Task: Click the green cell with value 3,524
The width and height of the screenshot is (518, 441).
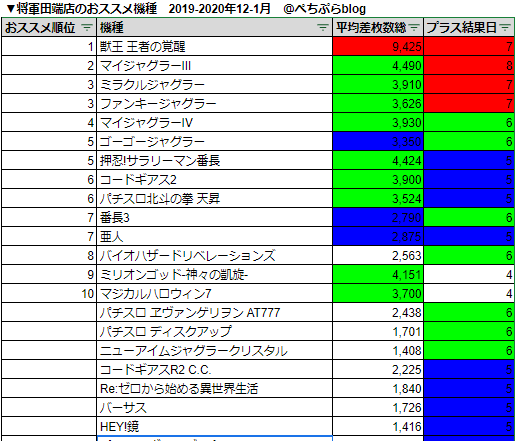Action: 378,198
